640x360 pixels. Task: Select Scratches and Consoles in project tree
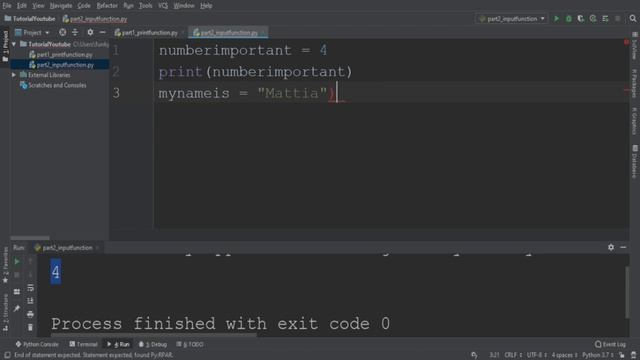click(57, 85)
